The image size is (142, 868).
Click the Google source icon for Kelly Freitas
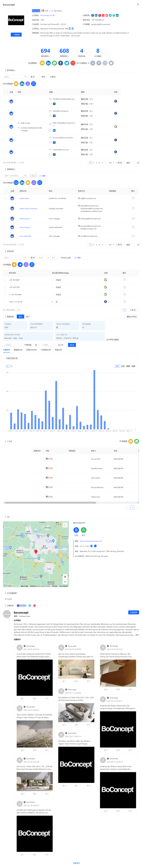point(115,127)
